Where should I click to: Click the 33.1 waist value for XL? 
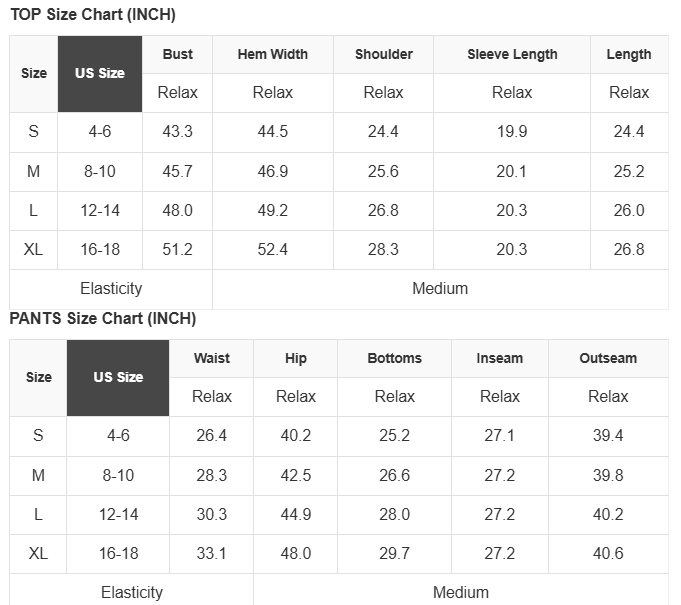click(x=211, y=553)
